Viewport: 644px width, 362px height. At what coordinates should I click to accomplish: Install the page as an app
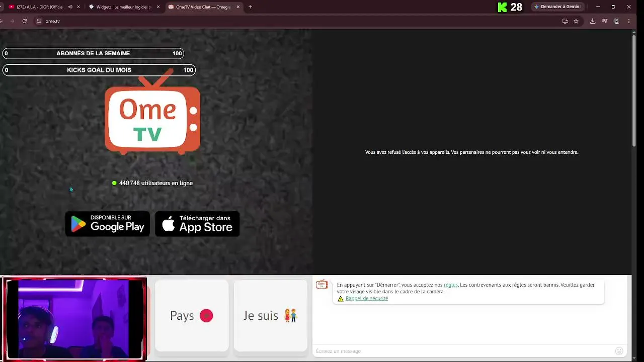tap(565, 21)
